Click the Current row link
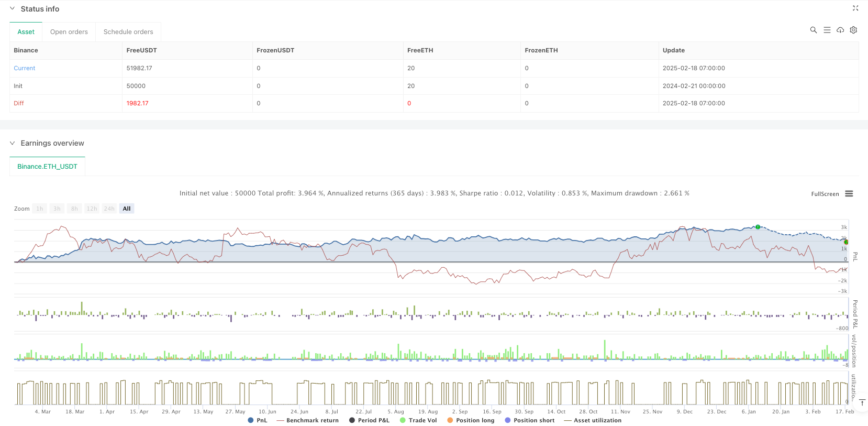The width and height of the screenshot is (868, 426). pos(25,68)
